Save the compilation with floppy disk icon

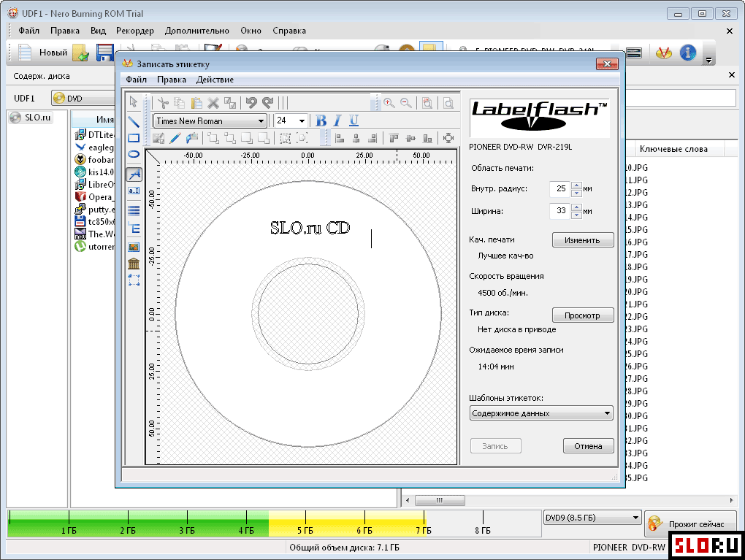pyautogui.click(x=105, y=53)
